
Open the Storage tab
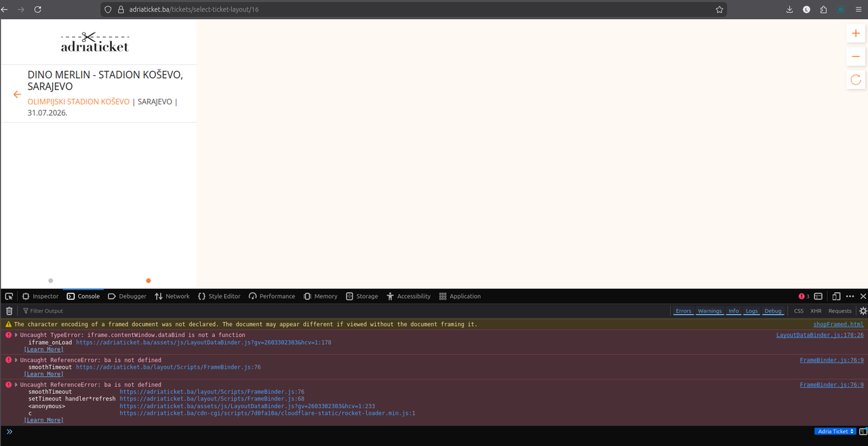tap(362, 296)
